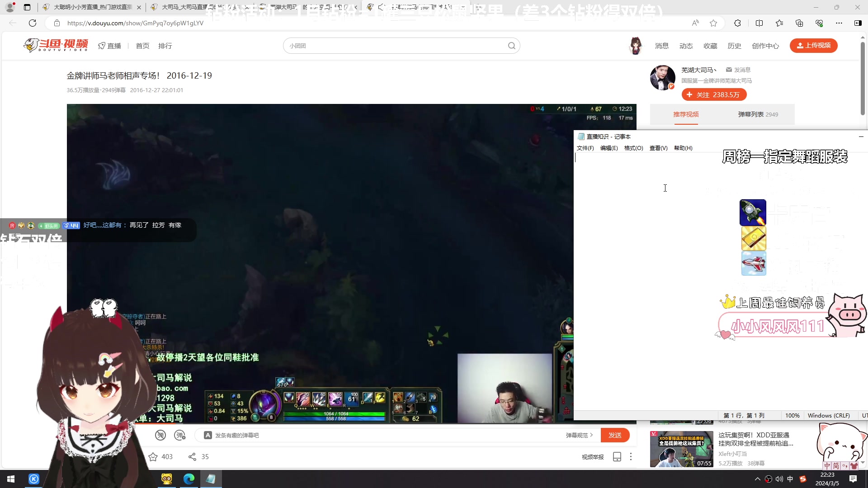Screen dimensions: 868x488
Task: Follow 芜湖大司马 with the 关注 button
Action: pos(714,94)
